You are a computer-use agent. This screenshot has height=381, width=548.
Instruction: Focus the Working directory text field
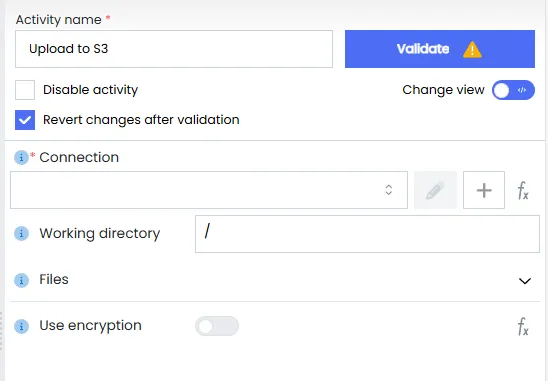pos(367,234)
